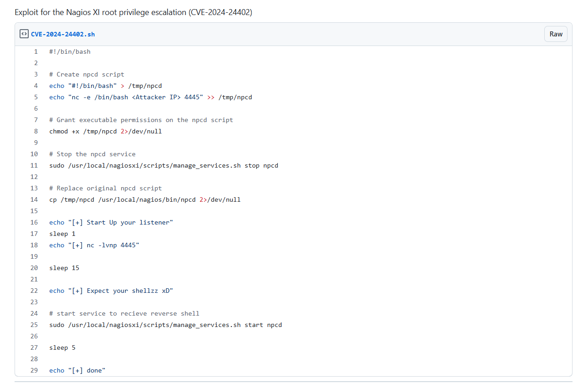The width and height of the screenshot is (588, 383).
Task: Click the line echoing "#!/bin/bash" to /tmp/npcd
Action: 106,86
